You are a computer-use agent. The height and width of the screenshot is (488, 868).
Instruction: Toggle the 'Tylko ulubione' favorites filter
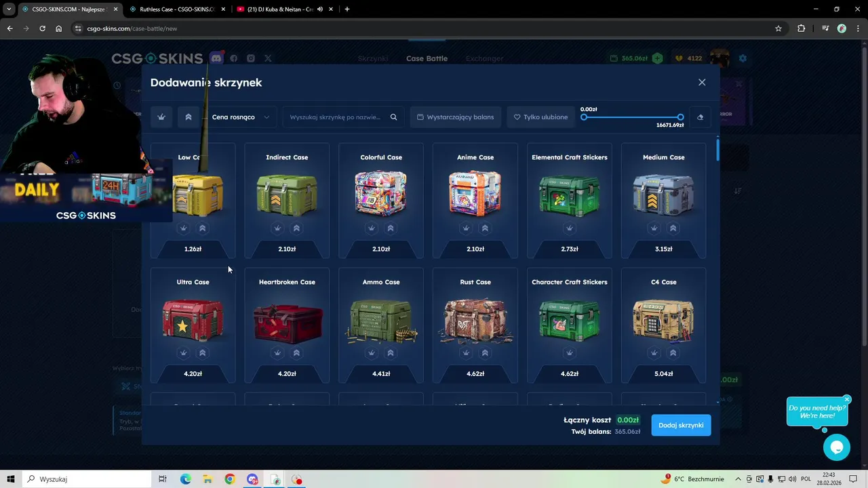541,117
